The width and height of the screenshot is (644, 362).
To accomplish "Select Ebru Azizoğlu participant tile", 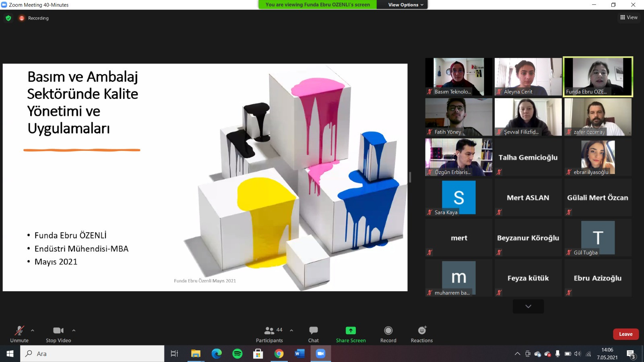I will [598, 278].
